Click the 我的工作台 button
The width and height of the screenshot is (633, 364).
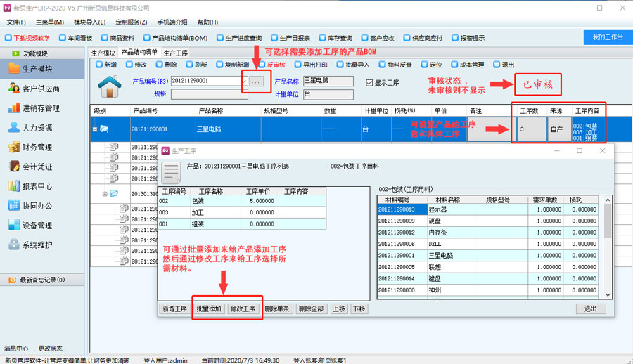pyautogui.click(x=608, y=37)
